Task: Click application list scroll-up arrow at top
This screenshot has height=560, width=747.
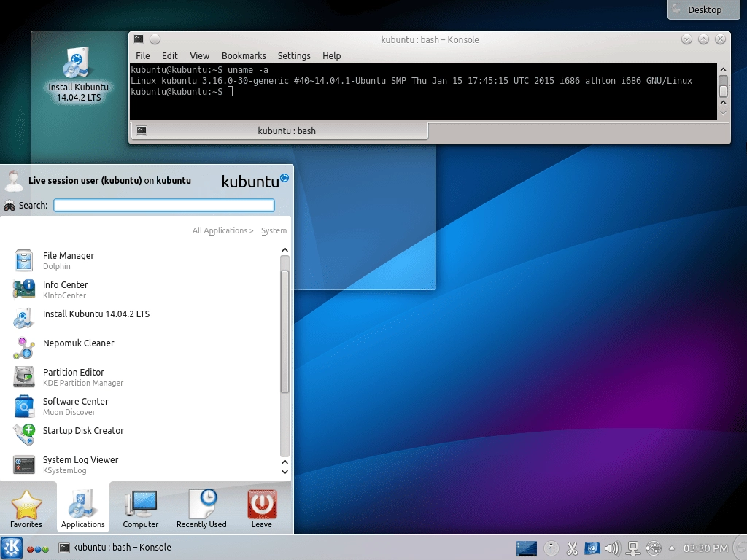Action: click(285, 250)
